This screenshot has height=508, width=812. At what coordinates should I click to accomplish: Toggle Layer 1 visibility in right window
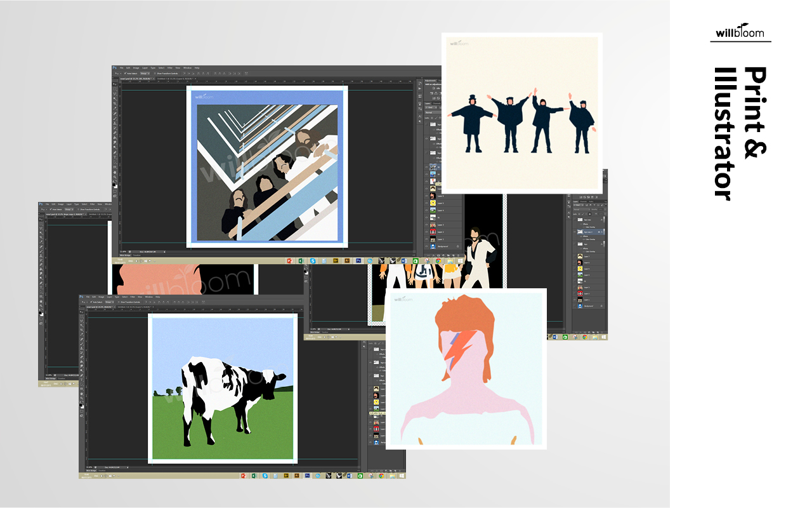pyautogui.click(x=575, y=300)
